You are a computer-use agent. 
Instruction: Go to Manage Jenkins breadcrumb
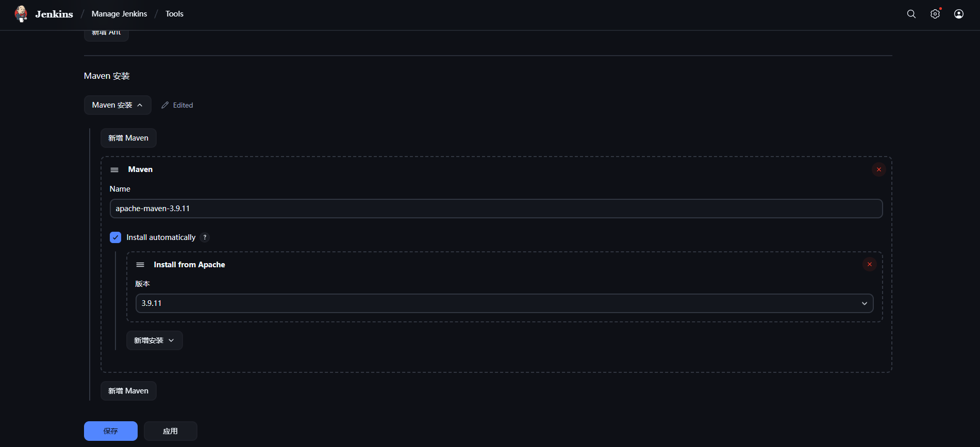[119, 14]
